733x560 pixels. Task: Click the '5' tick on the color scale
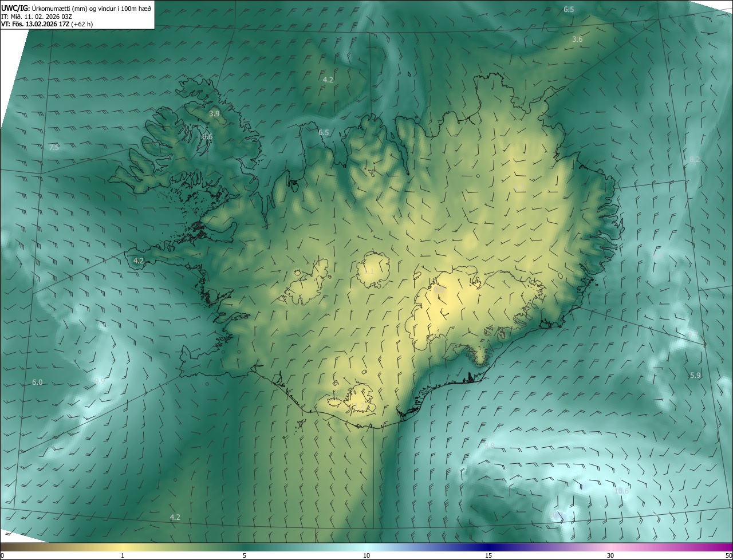pos(245,555)
